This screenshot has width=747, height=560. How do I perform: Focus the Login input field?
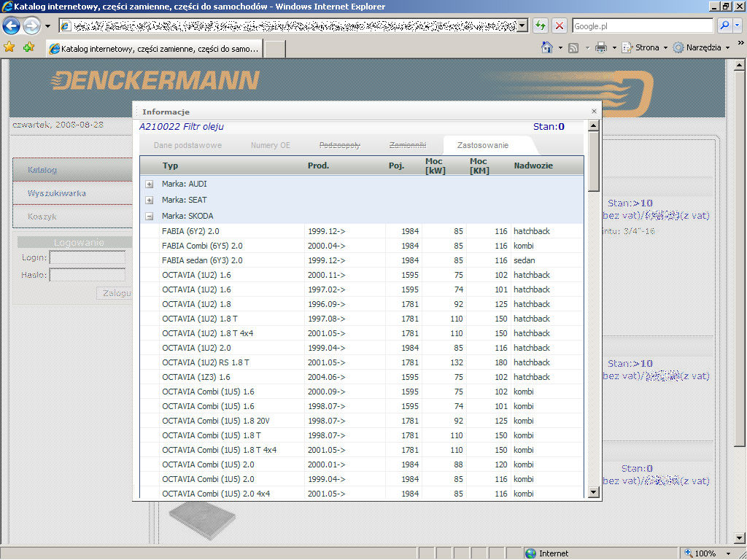pos(88,257)
